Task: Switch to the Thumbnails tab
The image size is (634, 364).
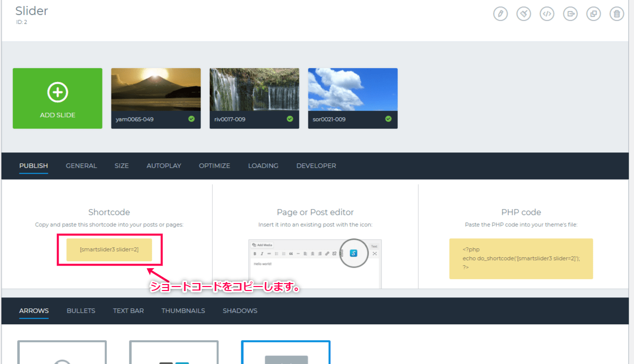Action: point(183,311)
